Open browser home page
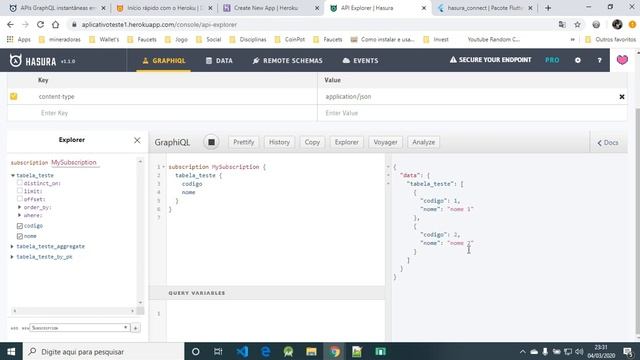This screenshot has width=640, height=360. 56,24
